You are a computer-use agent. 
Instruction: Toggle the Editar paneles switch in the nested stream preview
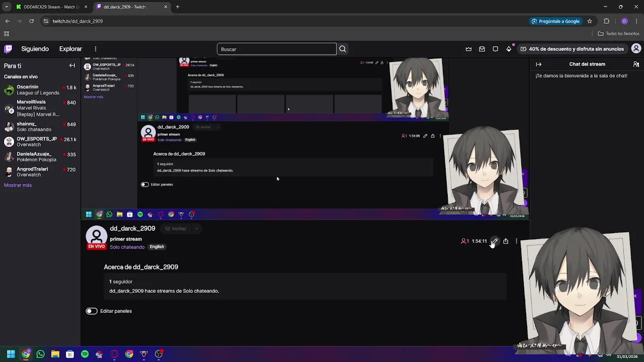[145, 185]
